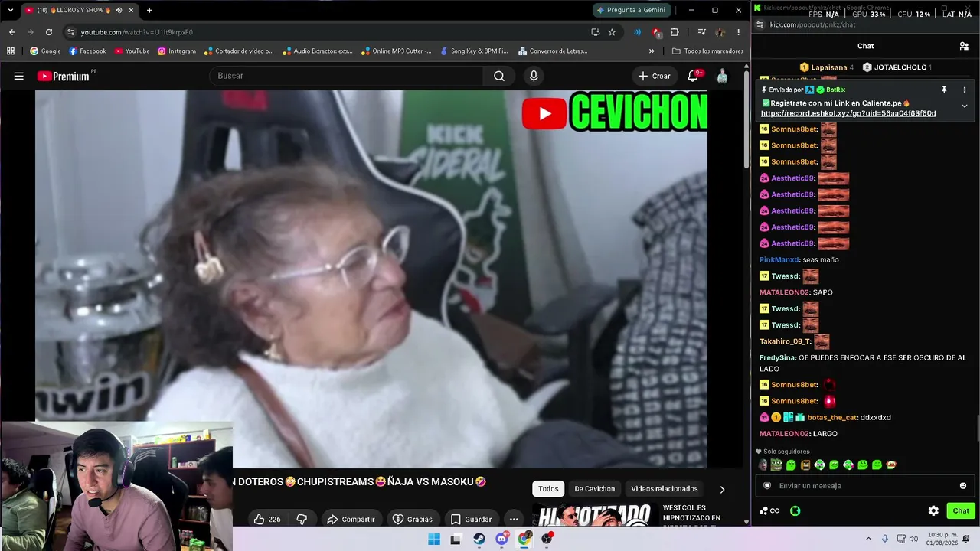This screenshot has width=980, height=551.
Task: Open the emoji picker in chat input
Action: (x=963, y=485)
